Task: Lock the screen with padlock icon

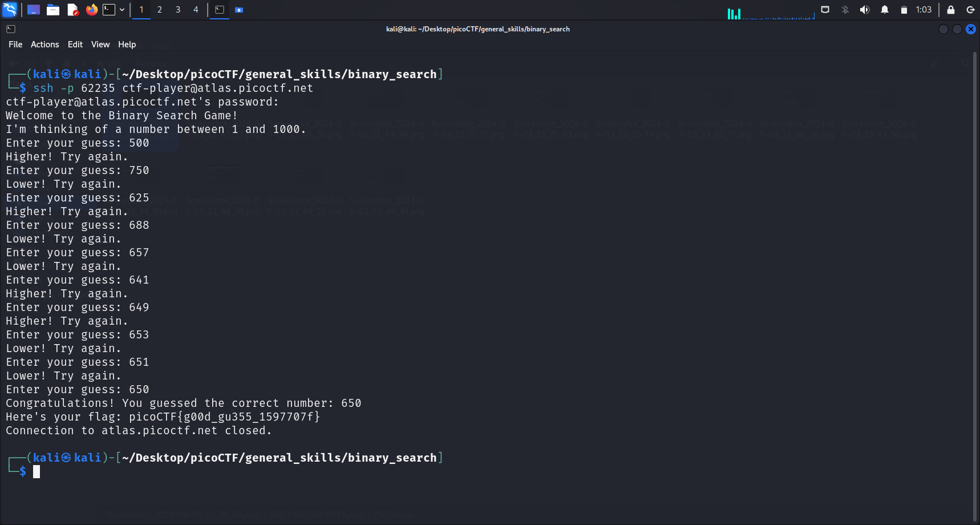Action: click(951, 10)
